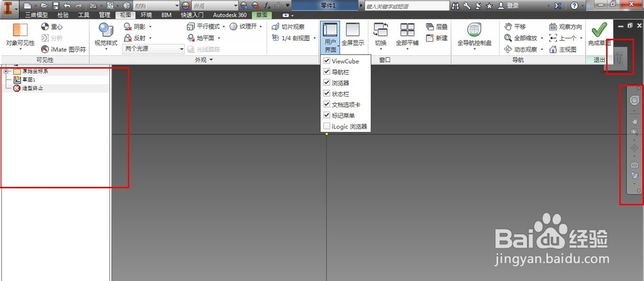644x281 pixels.
Task: Click iMate 图示符 glyph button
Action: coord(63,50)
